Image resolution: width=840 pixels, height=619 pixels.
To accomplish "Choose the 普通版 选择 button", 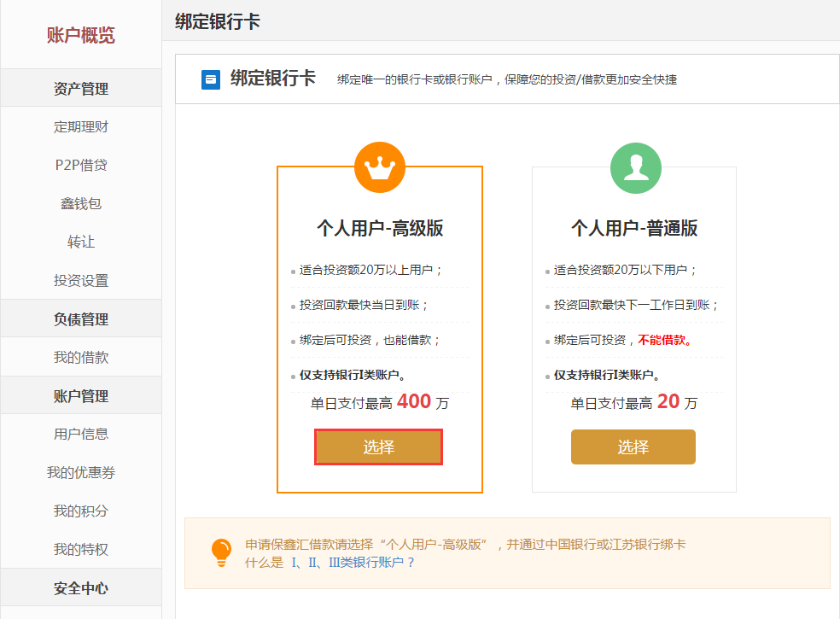I will point(633,447).
